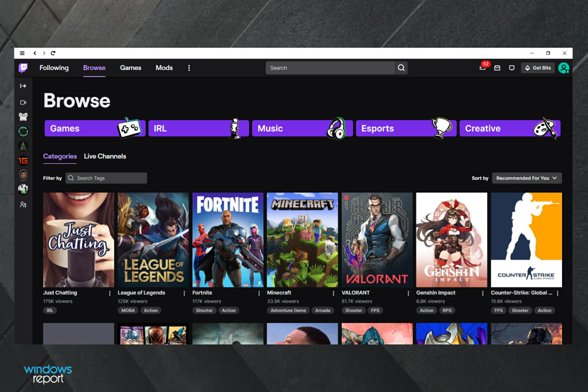The image size is (588, 392).
Task: Focus the Search Tags filter field
Action: (x=106, y=178)
